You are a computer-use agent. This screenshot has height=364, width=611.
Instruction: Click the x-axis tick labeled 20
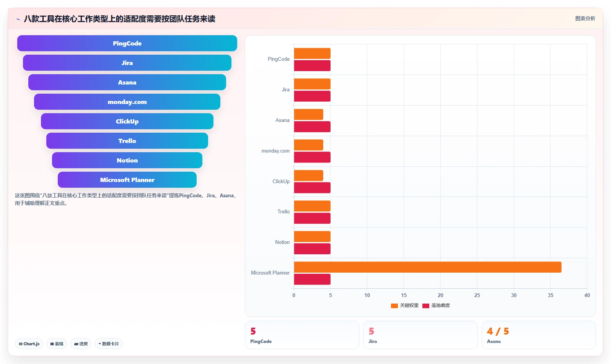(x=440, y=295)
